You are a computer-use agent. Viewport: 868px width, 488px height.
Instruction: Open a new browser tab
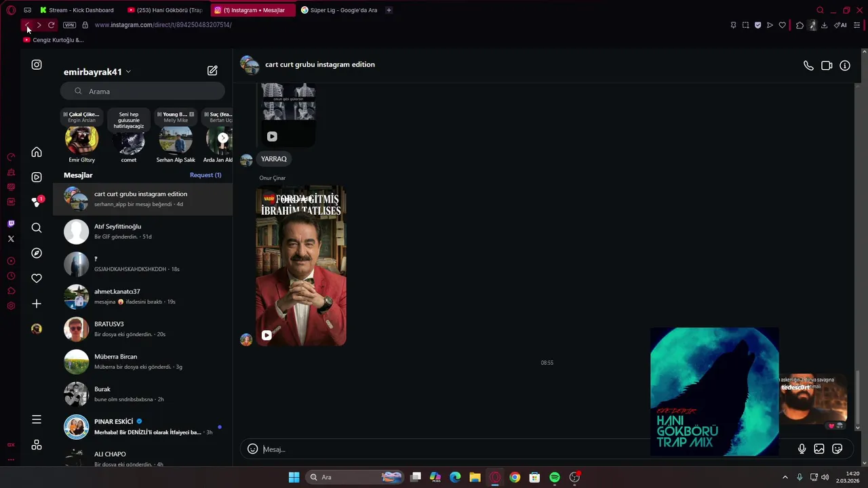click(389, 10)
